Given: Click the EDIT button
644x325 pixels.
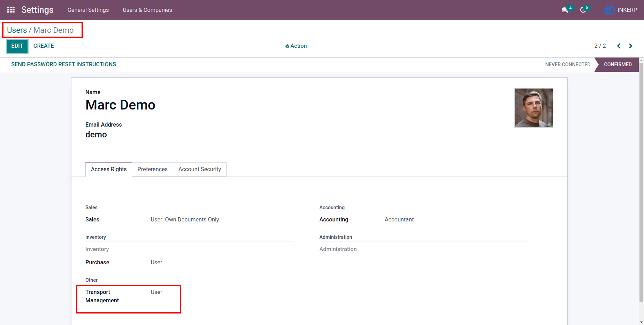Looking at the screenshot, I should pyautogui.click(x=17, y=46).
